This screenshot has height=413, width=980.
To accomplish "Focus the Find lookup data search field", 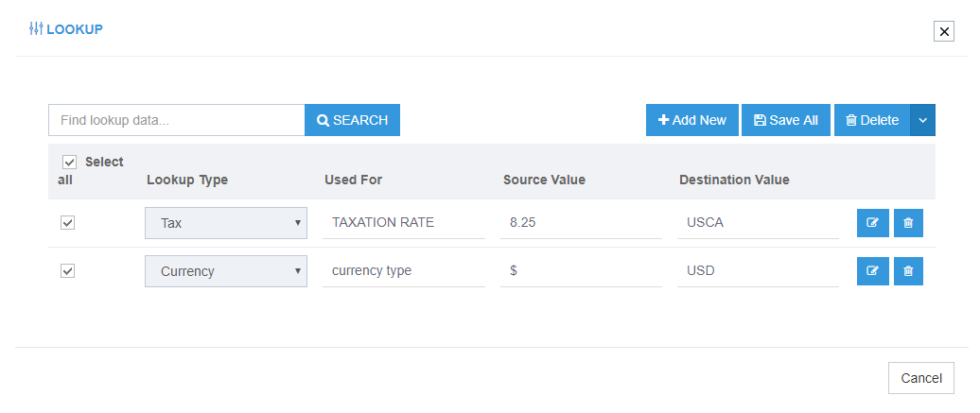I will 176,120.
